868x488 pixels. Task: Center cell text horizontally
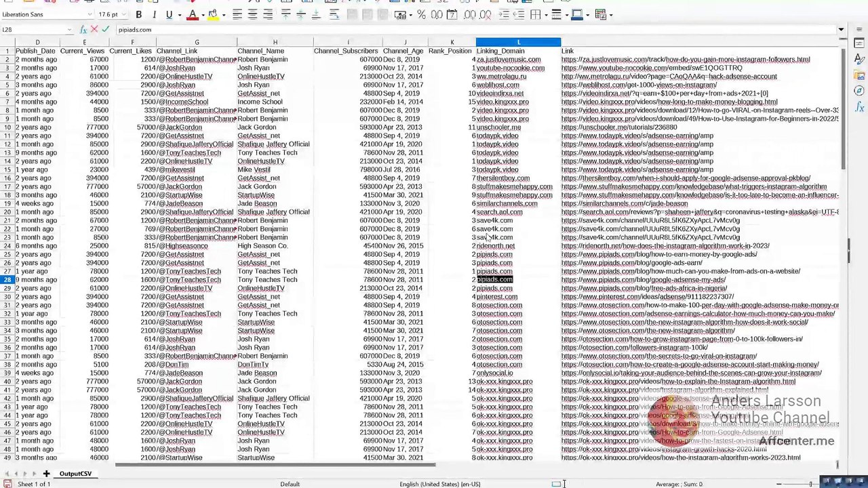[252, 14]
